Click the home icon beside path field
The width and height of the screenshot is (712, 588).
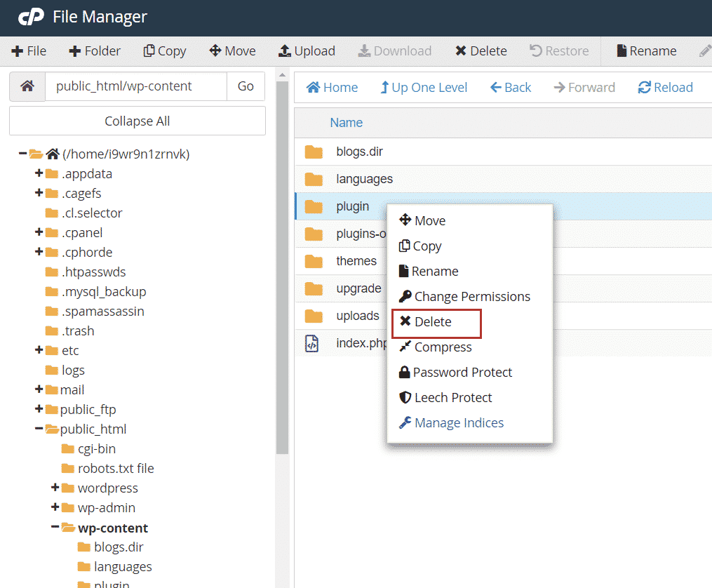coord(27,86)
